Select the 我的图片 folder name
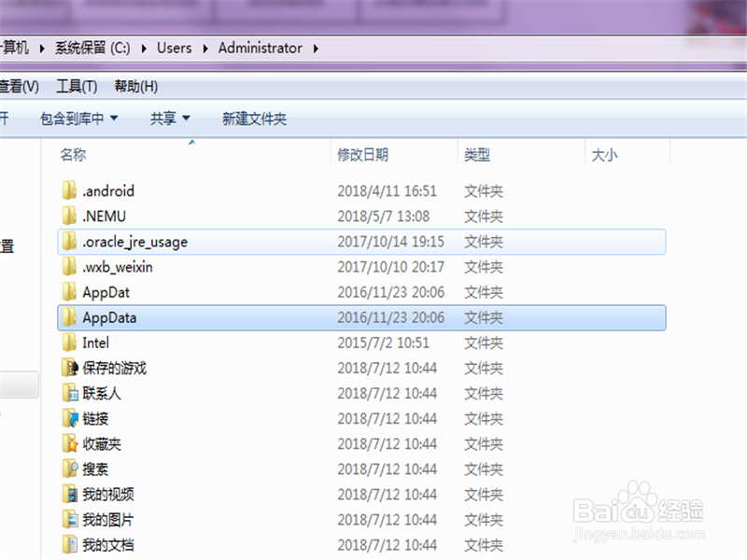747x560 pixels. (x=108, y=519)
